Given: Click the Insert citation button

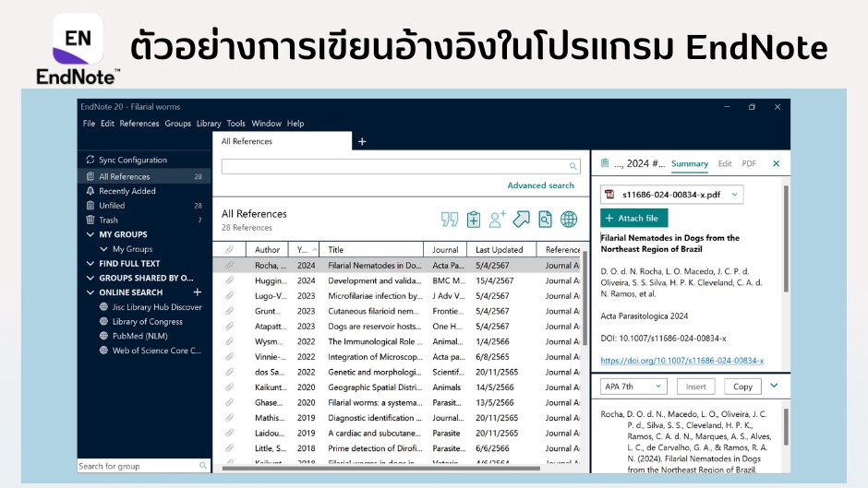Looking at the screenshot, I should point(695,387).
